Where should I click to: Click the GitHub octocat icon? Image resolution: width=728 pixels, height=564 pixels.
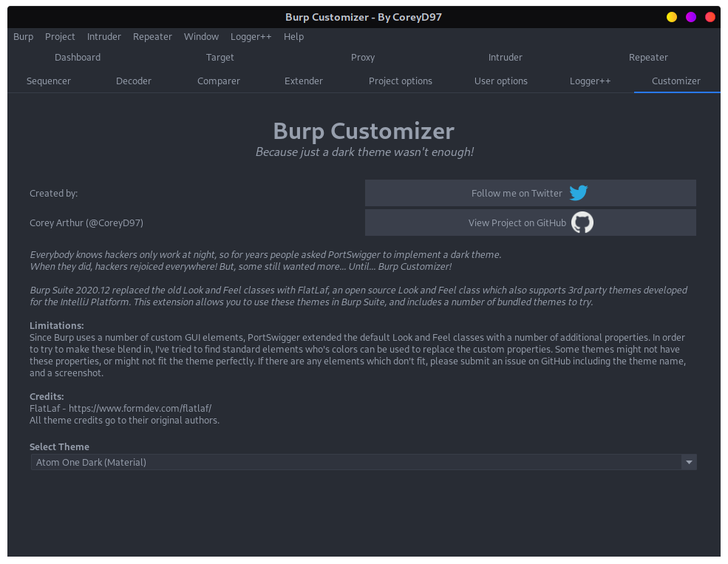click(582, 222)
